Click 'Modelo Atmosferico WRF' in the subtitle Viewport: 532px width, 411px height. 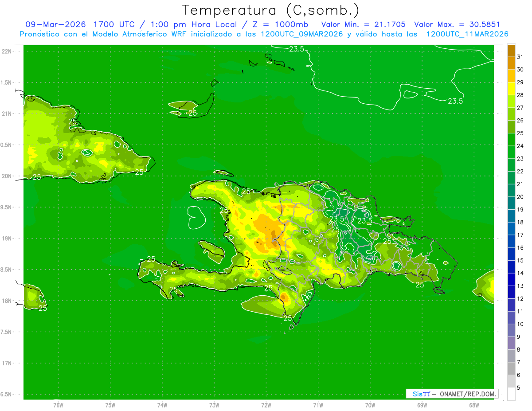140,34
